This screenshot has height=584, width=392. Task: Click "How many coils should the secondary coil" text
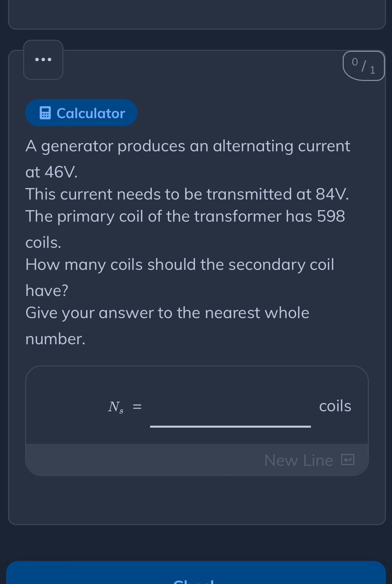180,265
